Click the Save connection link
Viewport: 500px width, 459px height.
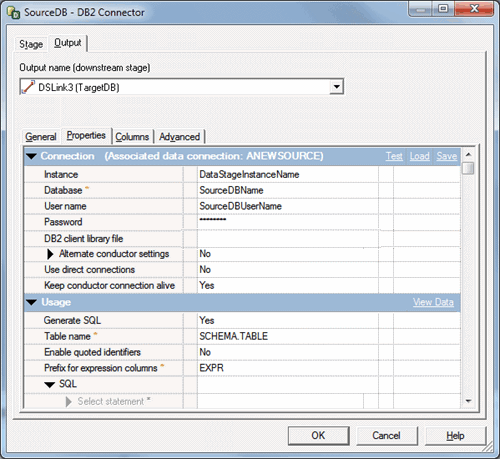pos(447,156)
